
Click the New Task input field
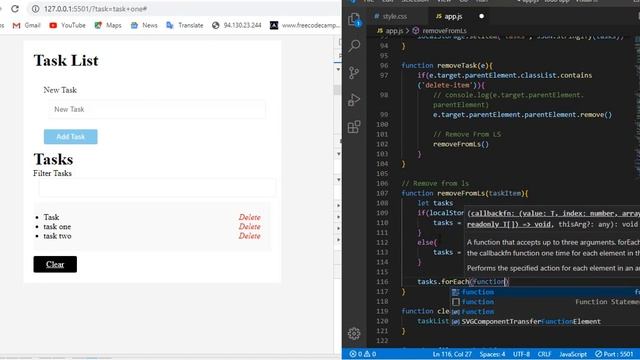pos(157,109)
